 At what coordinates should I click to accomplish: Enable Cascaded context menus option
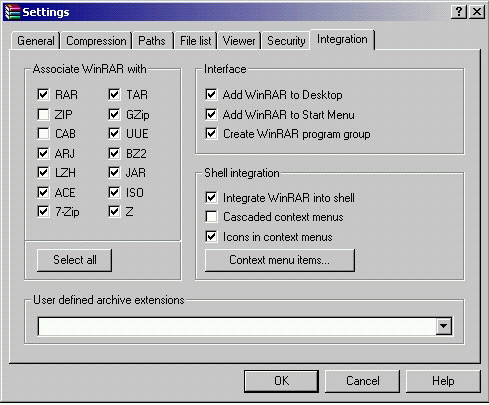pyautogui.click(x=211, y=217)
